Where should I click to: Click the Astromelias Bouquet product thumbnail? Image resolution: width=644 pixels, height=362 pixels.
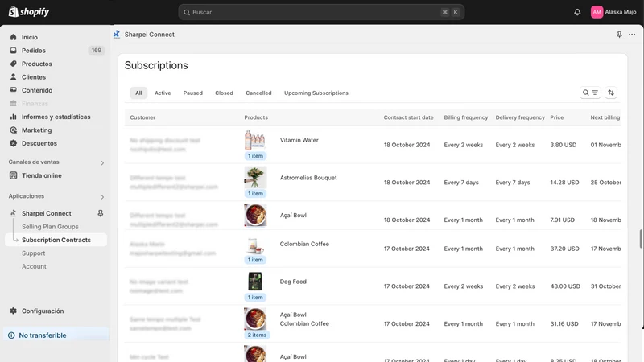(255, 177)
